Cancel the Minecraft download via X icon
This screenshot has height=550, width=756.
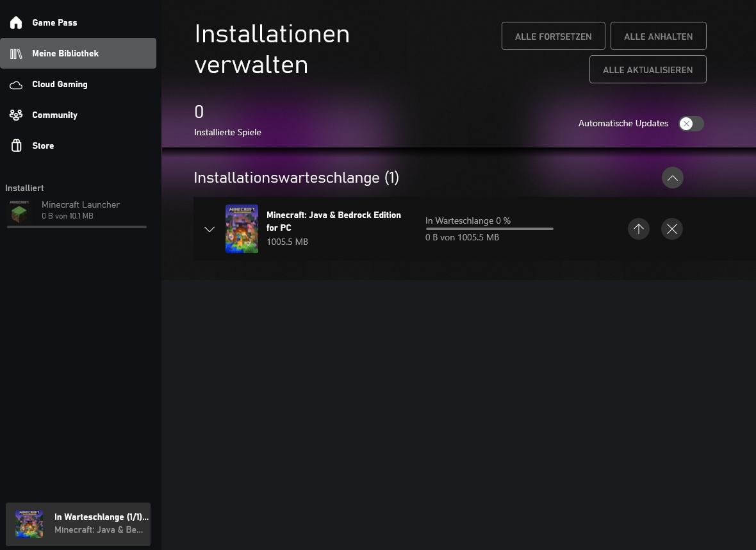[x=672, y=229]
